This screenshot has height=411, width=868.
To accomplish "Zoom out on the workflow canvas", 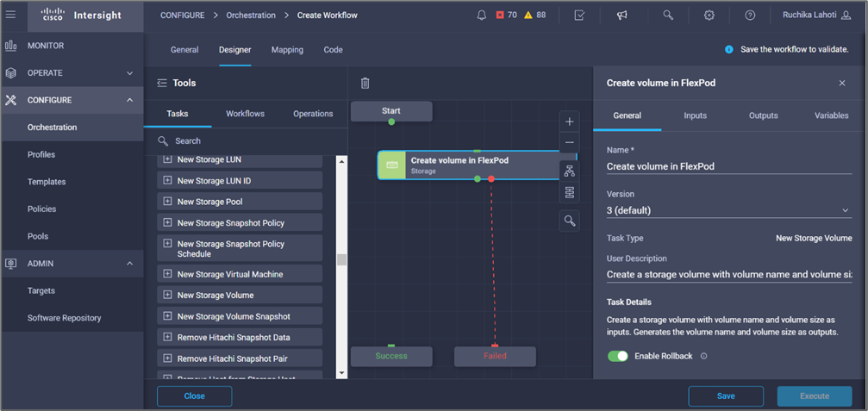I will click(569, 143).
